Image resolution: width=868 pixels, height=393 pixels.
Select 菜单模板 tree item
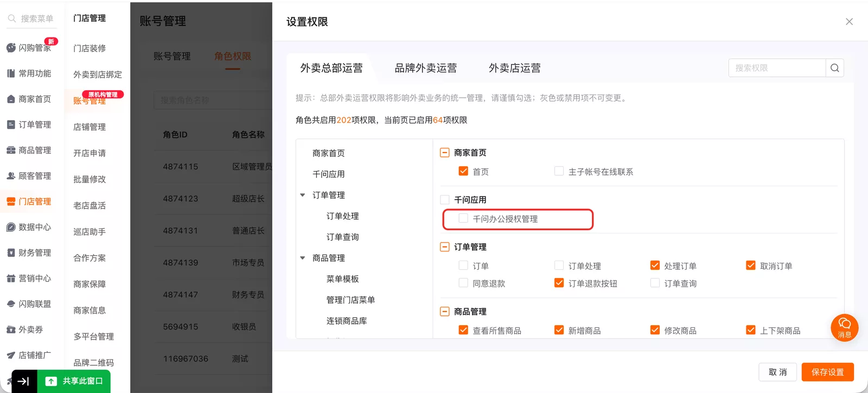pos(342,279)
